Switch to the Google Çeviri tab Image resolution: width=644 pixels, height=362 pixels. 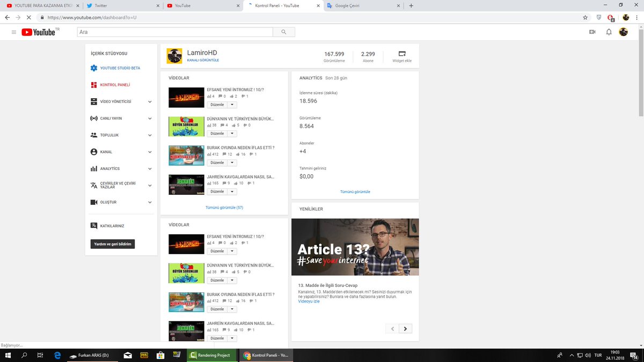(363, 5)
